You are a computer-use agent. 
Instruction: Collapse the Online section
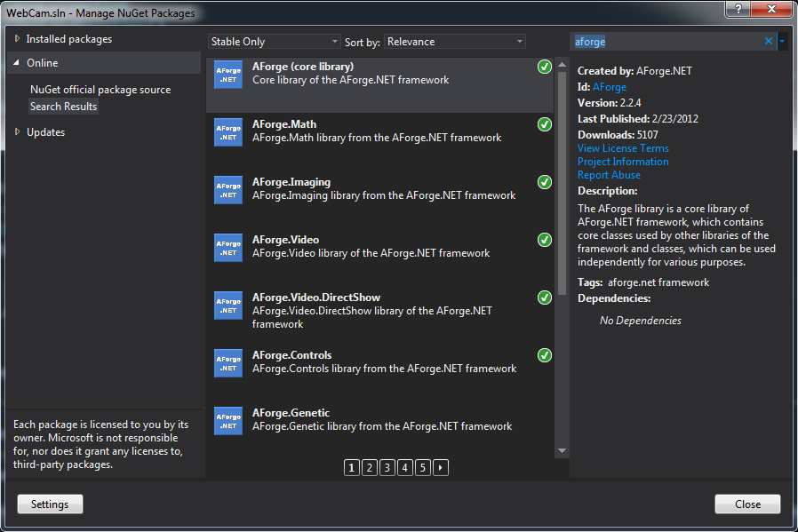[17, 62]
